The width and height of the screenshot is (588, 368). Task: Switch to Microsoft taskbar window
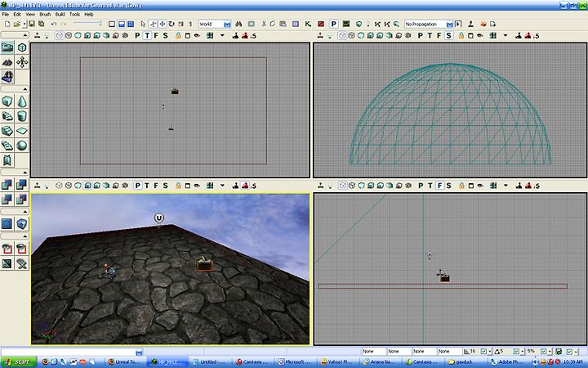pos(296,362)
